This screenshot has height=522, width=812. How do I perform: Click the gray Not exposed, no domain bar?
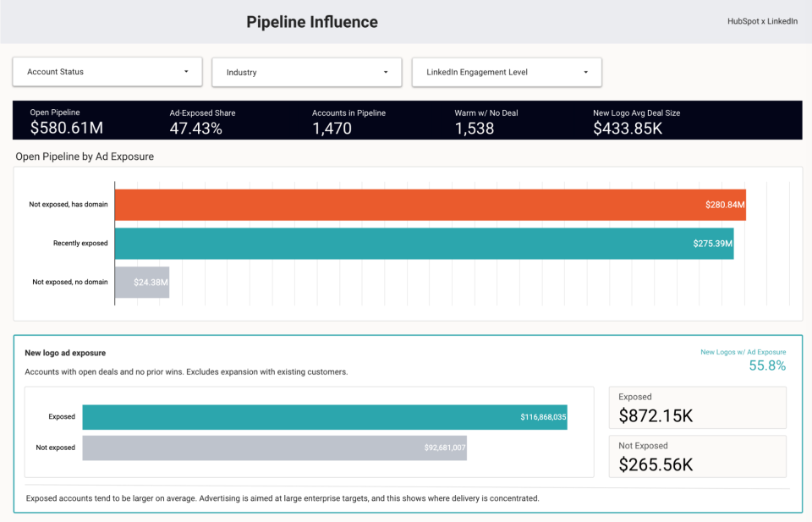(142, 283)
